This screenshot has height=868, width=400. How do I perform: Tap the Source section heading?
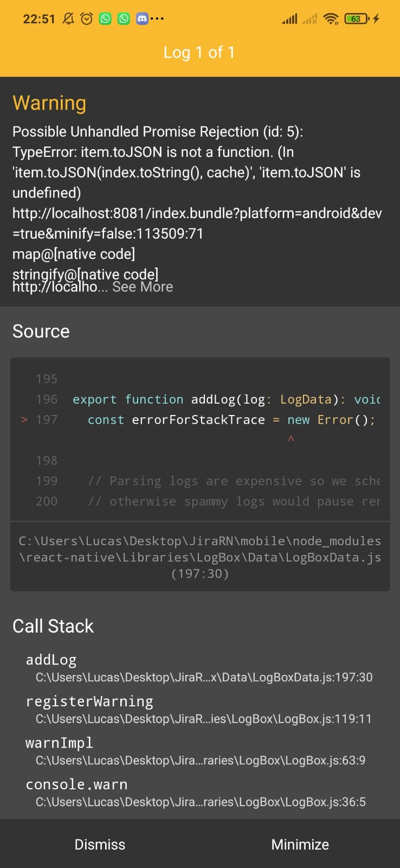click(x=41, y=331)
